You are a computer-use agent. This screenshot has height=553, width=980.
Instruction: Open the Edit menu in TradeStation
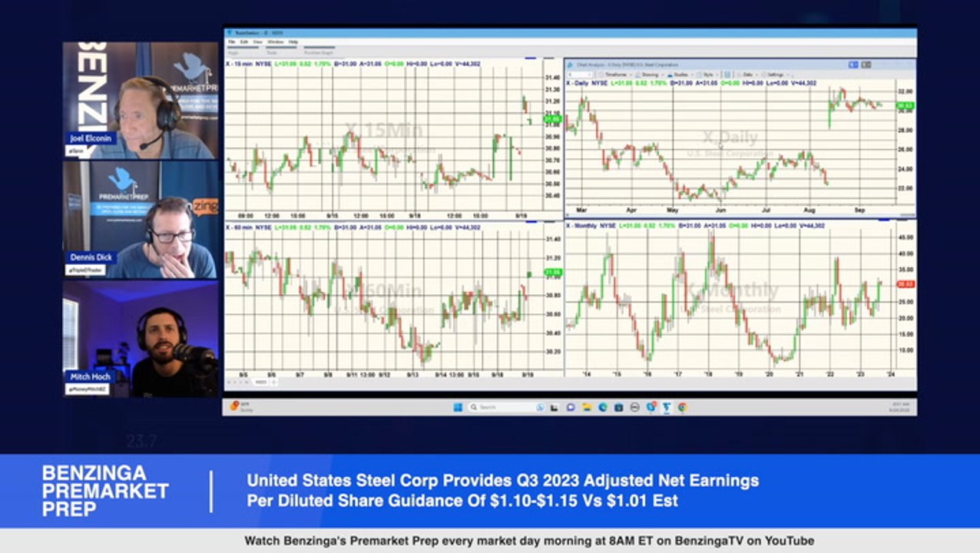(244, 41)
